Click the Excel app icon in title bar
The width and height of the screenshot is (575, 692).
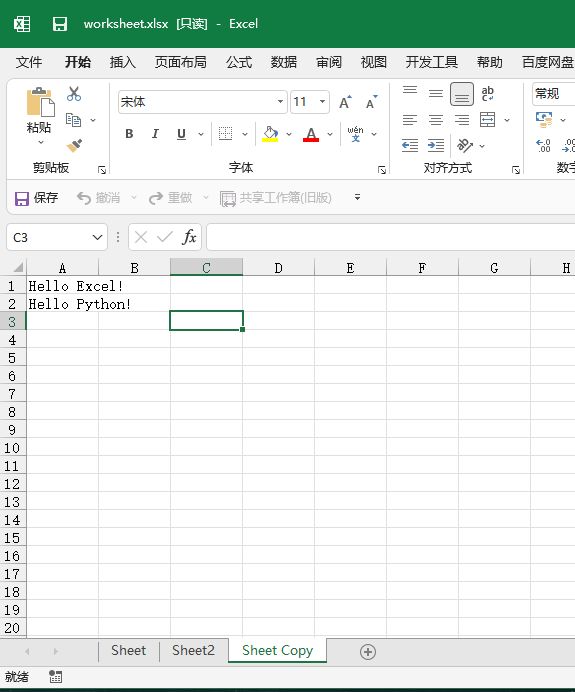(x=22, y=24)
